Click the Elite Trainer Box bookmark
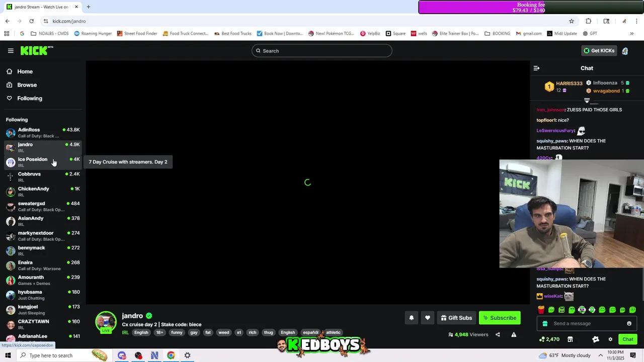Image resolution: width=644 pixels, height=362 pixels. tap(455, 34)
